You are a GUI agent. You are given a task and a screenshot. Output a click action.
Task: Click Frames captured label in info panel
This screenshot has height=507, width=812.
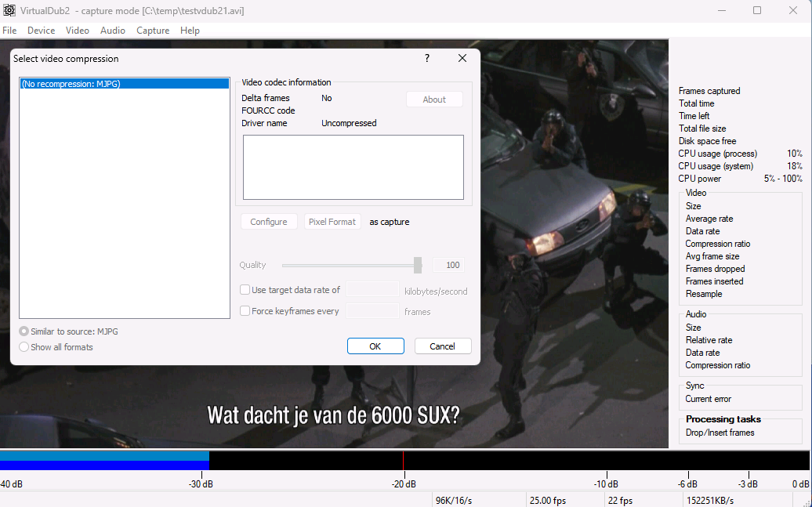[709, 91]
